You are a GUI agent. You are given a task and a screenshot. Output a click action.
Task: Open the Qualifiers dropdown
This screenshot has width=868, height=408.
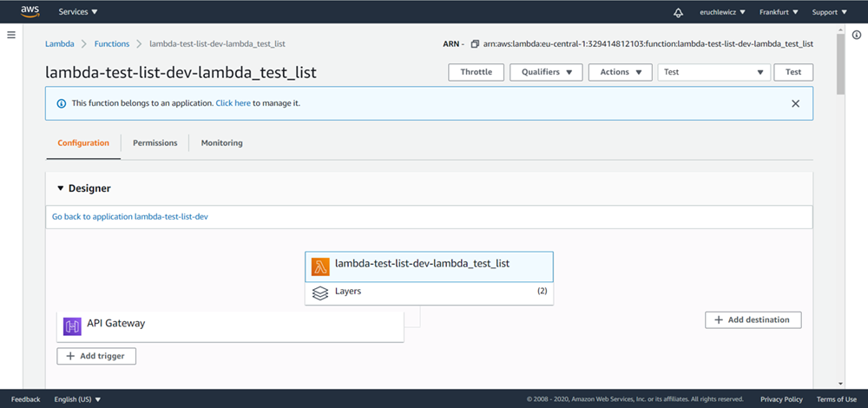point(546,73)
